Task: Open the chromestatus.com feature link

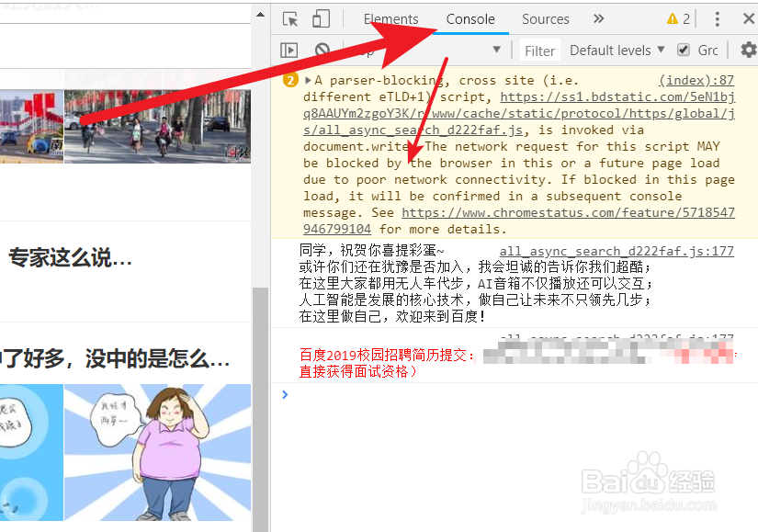Action: point(519,221)
